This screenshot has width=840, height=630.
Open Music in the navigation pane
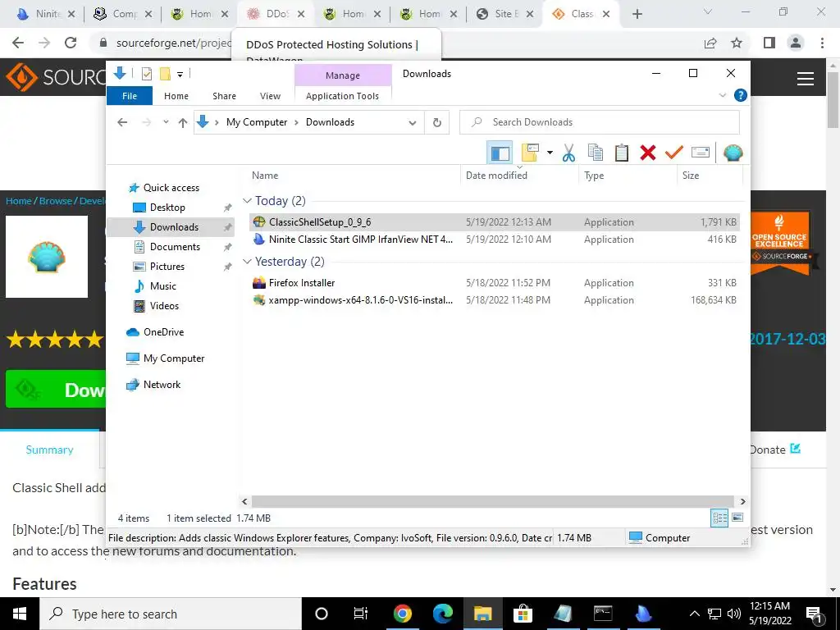click(162, 286)
